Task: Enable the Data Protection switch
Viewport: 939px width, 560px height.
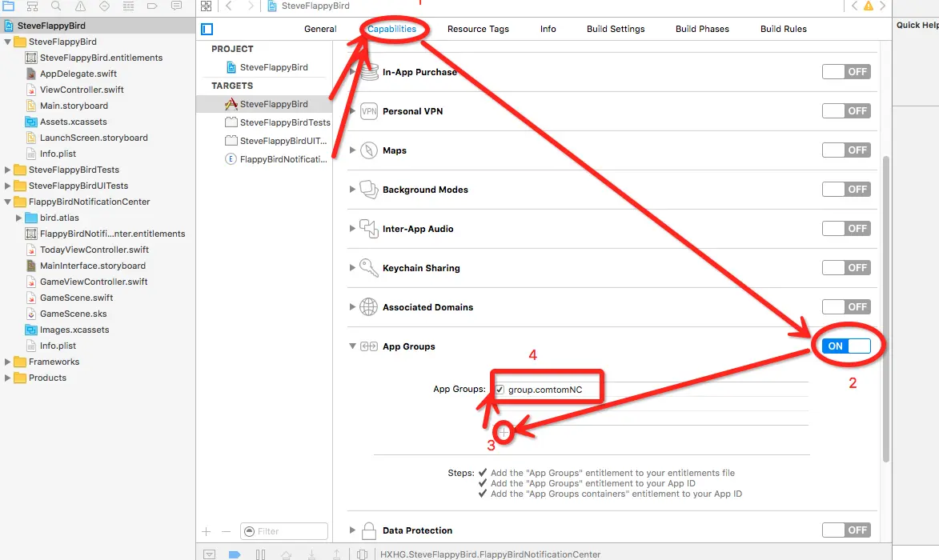Action: click(846, 530)
